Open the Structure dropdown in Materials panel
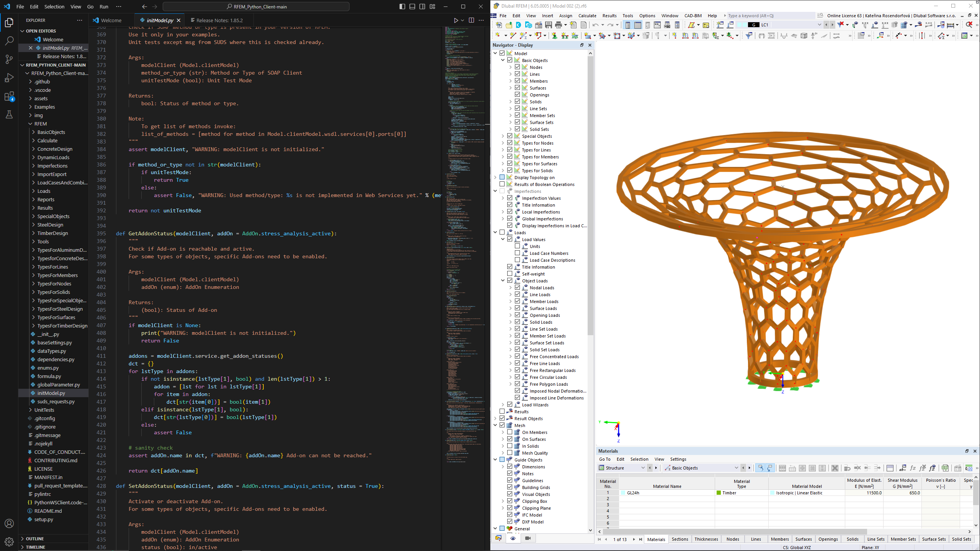This screenshot has height=551, width=980. pyautogui.click(x=643, y=468)
